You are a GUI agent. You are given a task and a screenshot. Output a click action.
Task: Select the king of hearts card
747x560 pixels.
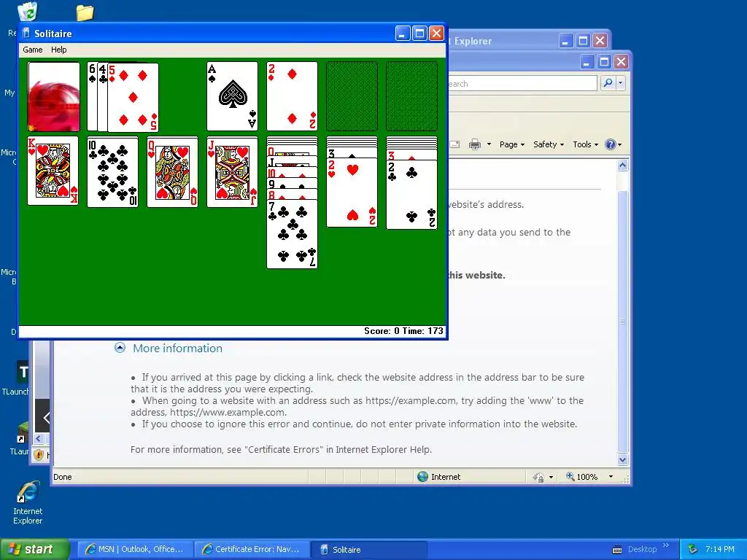pyautogui.click(x=53, y=171)
